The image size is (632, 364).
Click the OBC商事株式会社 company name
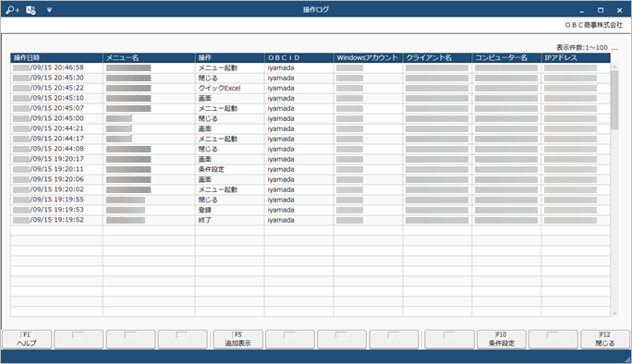(x=594, y=25)
